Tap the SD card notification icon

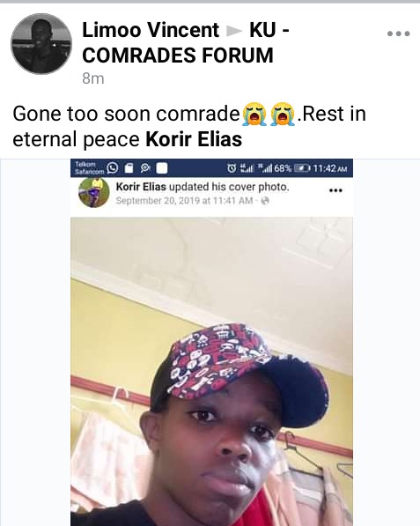coord(129,168)
